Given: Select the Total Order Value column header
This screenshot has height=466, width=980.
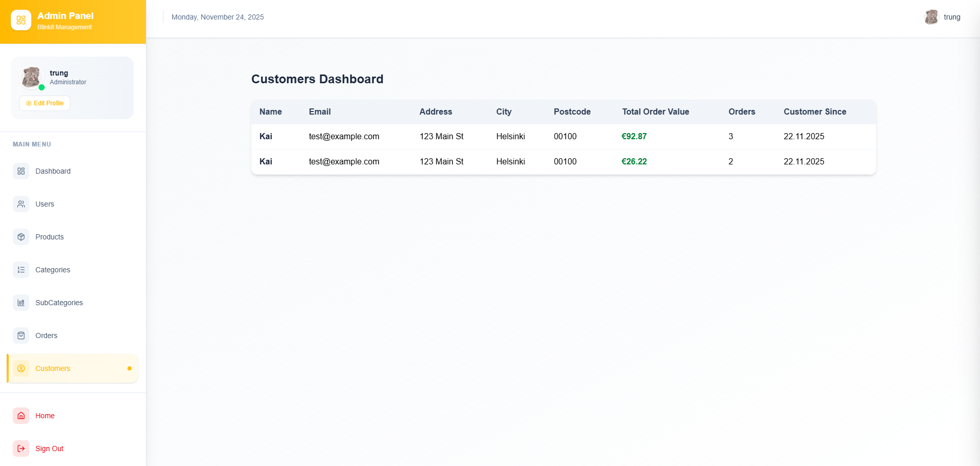Looking at the screenshot, I should [655, 111].
